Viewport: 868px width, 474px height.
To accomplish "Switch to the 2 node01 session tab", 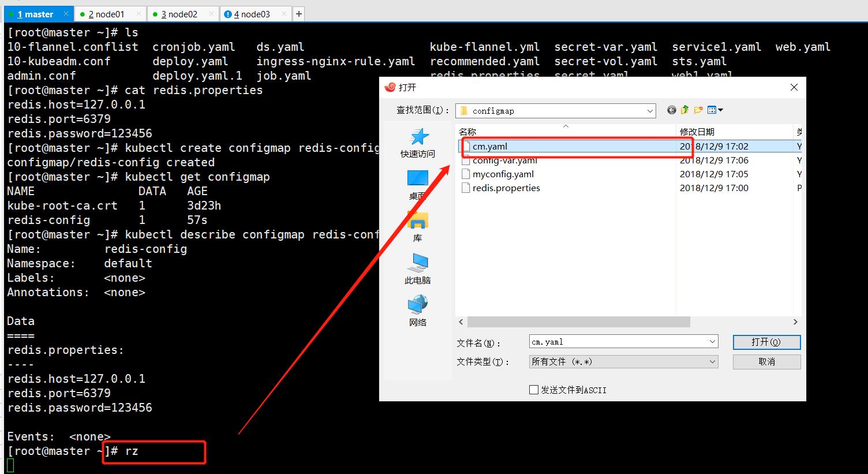I will click(110, 14).
